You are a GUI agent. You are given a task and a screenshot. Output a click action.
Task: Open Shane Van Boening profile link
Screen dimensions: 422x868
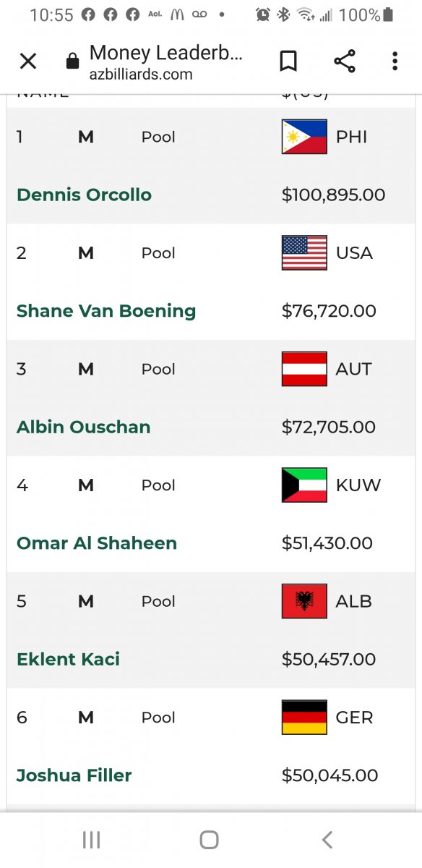tap(106, 311)
